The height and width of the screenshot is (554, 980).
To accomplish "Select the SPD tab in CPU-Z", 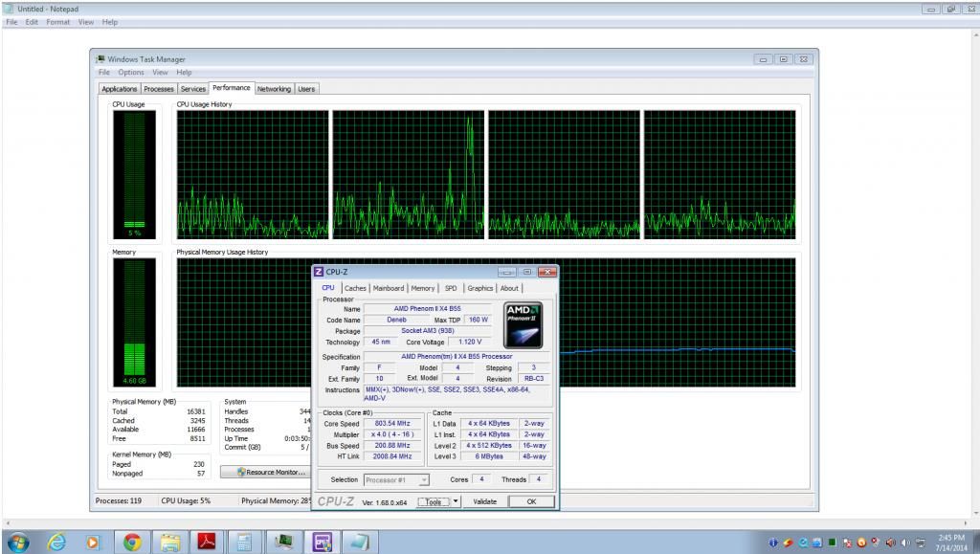I will coord(451,288).
